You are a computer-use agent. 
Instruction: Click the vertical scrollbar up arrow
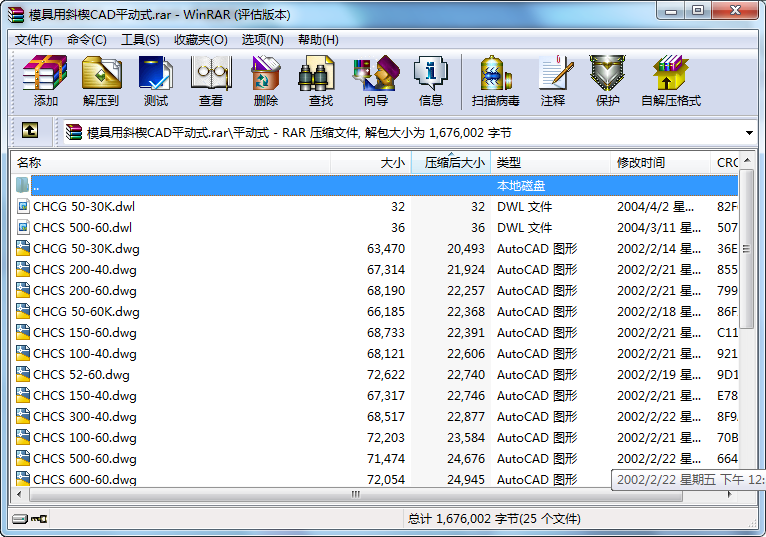coord(746,160)
